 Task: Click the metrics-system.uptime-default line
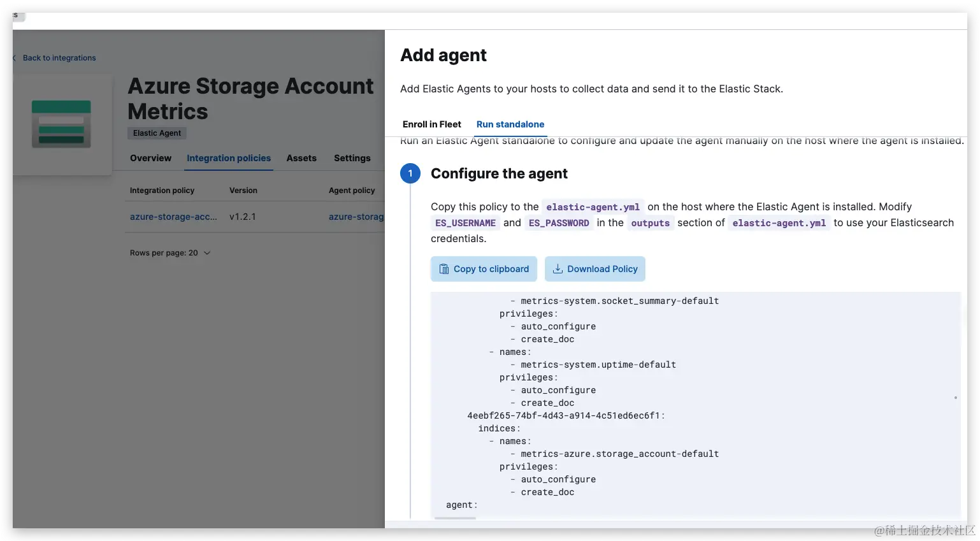coord(598,364)
